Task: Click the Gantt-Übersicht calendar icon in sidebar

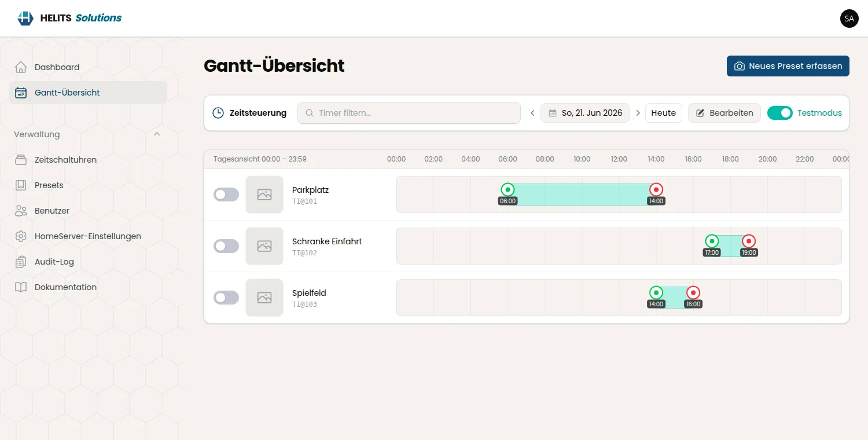Action: 21,93
